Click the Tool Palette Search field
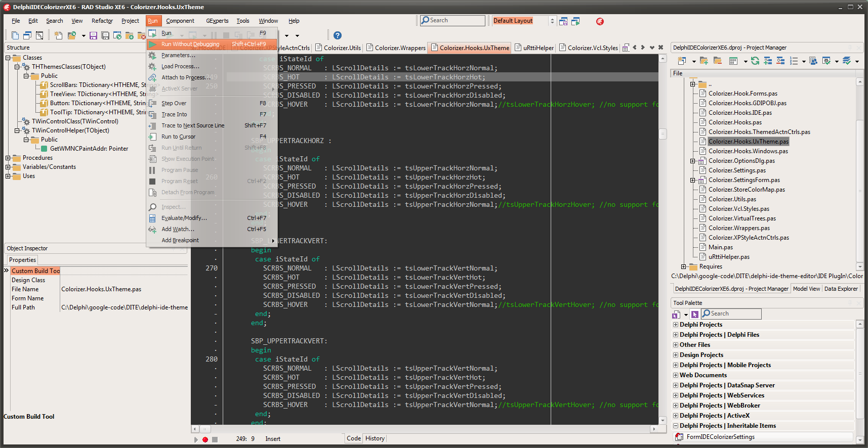 coord(731,313)
